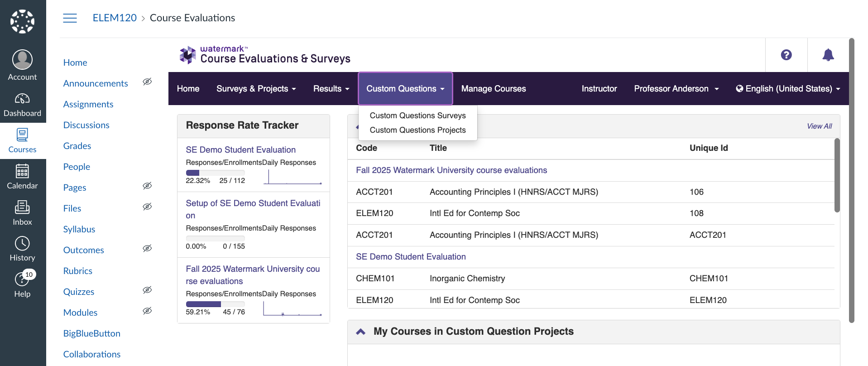Click the Canvas logo icon

[x=22, y=21]
